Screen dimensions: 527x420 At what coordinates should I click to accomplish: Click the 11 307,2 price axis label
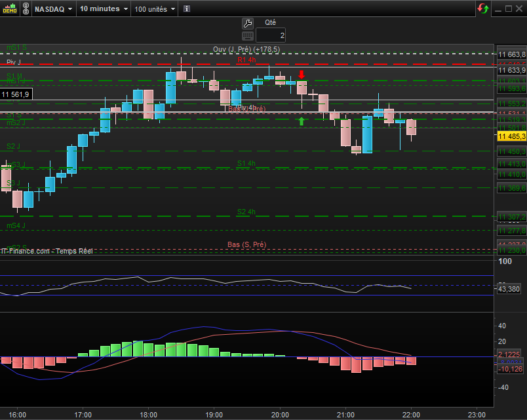512,217
